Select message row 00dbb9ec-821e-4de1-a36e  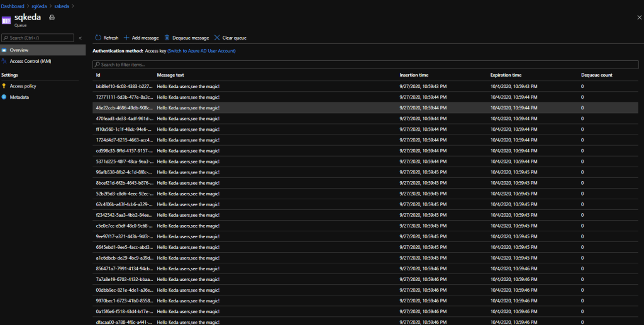(x=365, y=290)
